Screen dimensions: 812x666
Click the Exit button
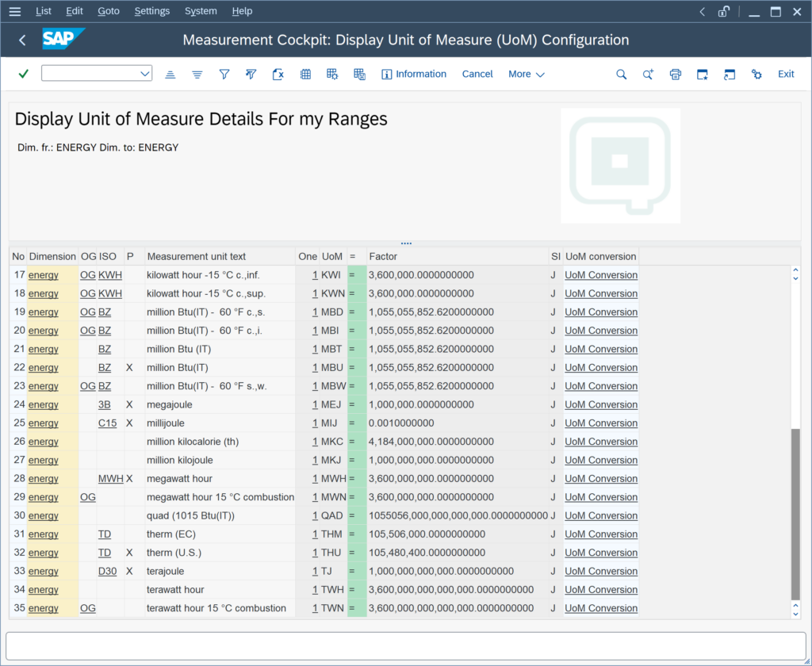tap(786, 74)
